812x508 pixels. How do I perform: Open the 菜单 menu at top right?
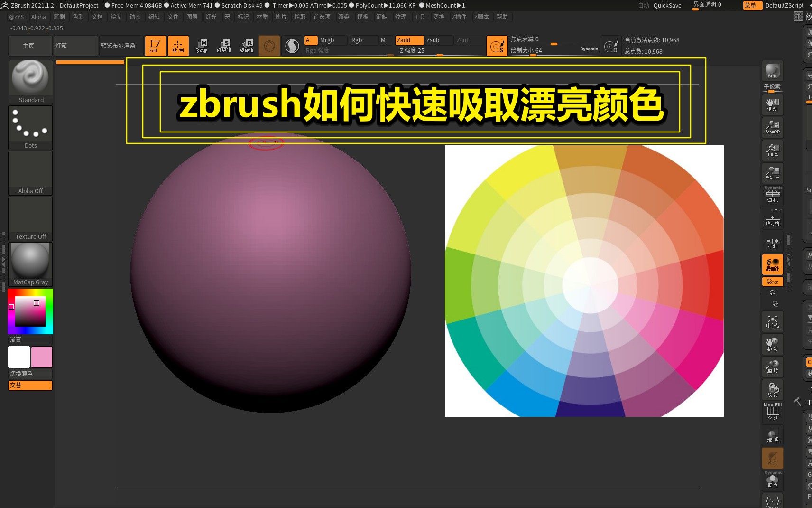pyautogui.click(x=752, y=6)
